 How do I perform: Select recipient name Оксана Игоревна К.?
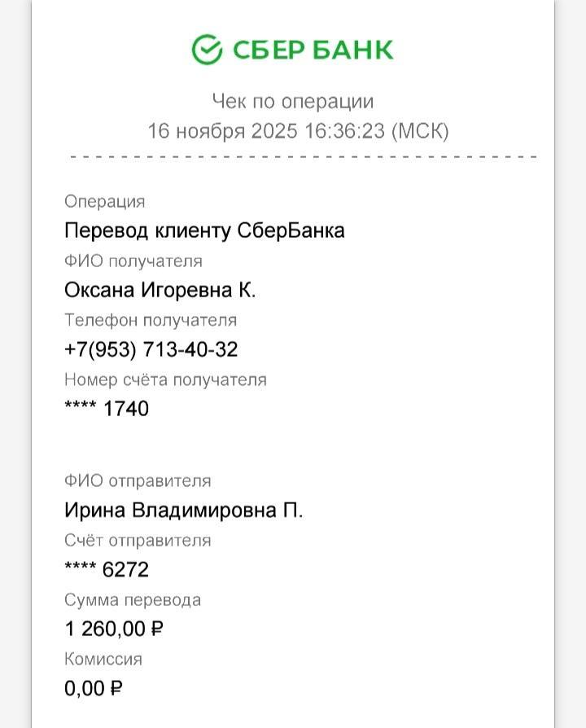tap(160, 290)
